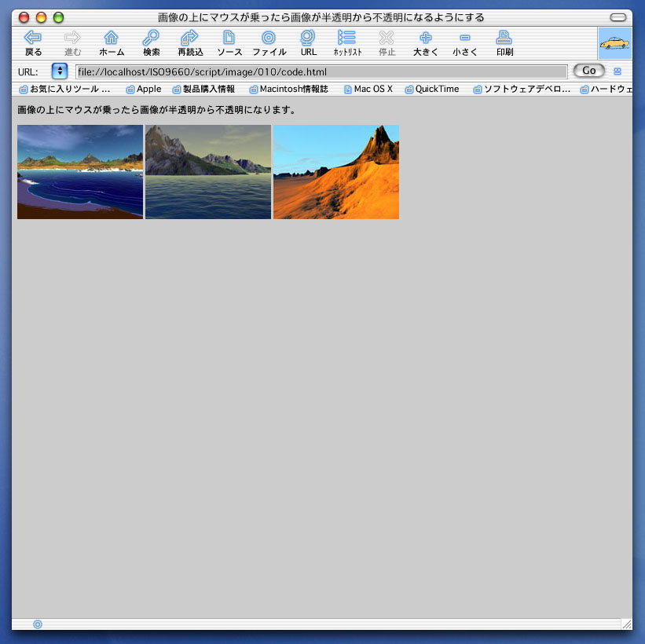
Task: Open the 検索 search tool
Action: click(x=151, y=42)
